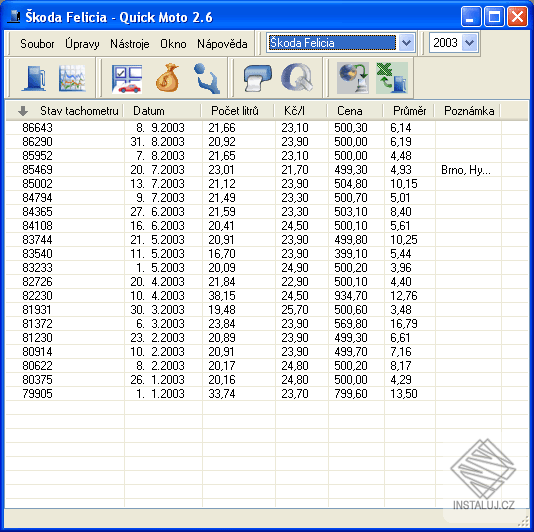The width and height of the screenshot is (534, 532).
Task: Click the money bag expenses icon
Action: coord(167,78)
